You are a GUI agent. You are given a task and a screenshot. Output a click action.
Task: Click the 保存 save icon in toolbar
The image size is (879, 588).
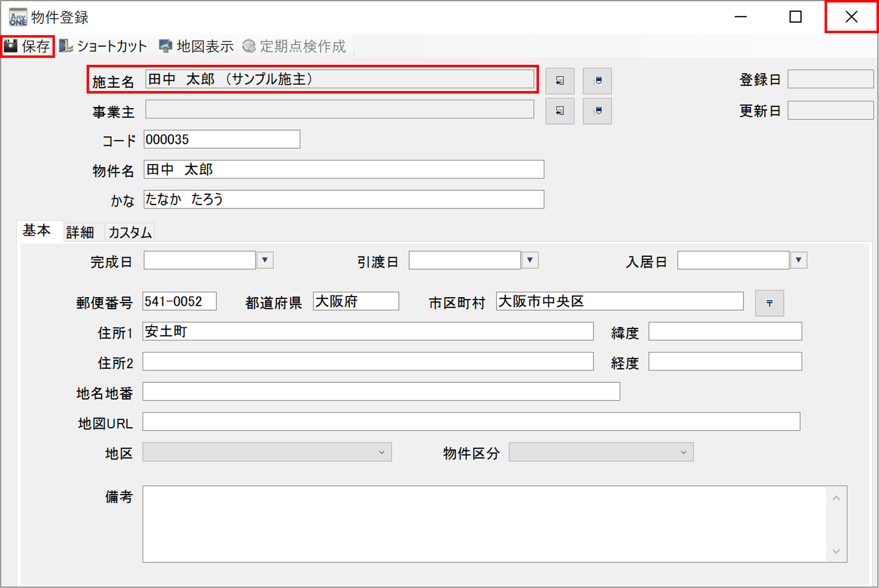click(12, 46)
